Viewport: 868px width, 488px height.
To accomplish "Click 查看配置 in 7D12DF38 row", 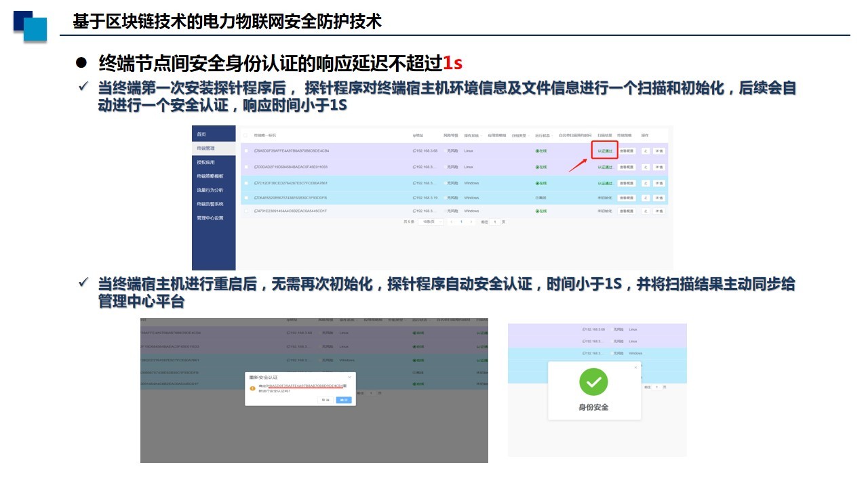I will click(x=627, y=183).
